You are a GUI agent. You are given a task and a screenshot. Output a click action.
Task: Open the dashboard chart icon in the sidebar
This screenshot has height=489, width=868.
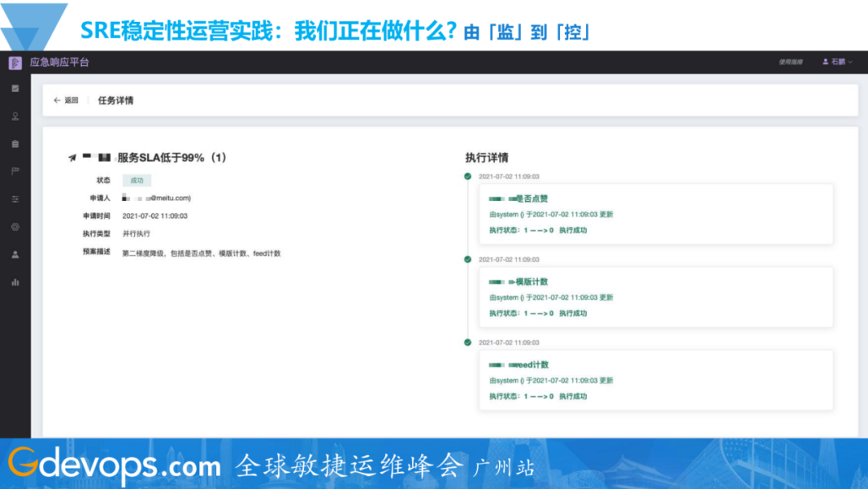[15, 88]
